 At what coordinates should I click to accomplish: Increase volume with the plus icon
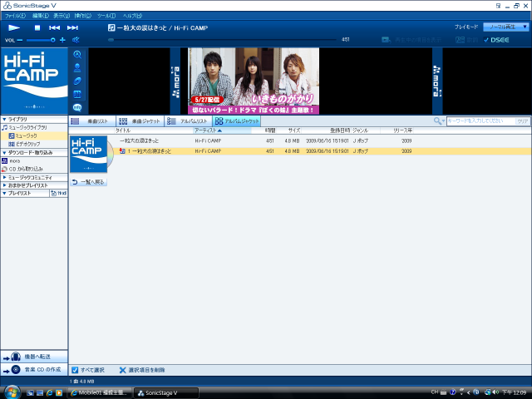pos(62,40)
